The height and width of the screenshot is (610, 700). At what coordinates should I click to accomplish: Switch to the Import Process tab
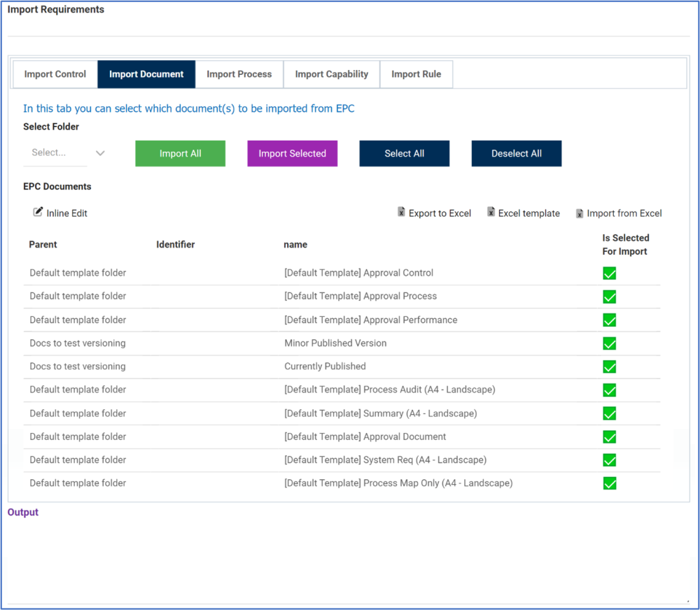tap(239, 73)
